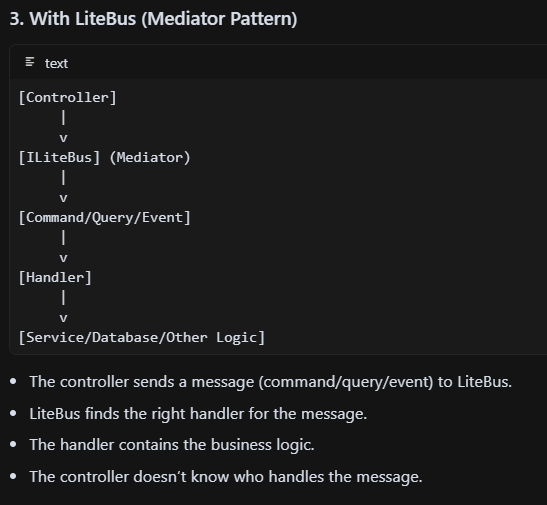This screenshot has width=547, height=505.
Task: Click the vertical pipe below [Handler]
Action: pos(63,297)
